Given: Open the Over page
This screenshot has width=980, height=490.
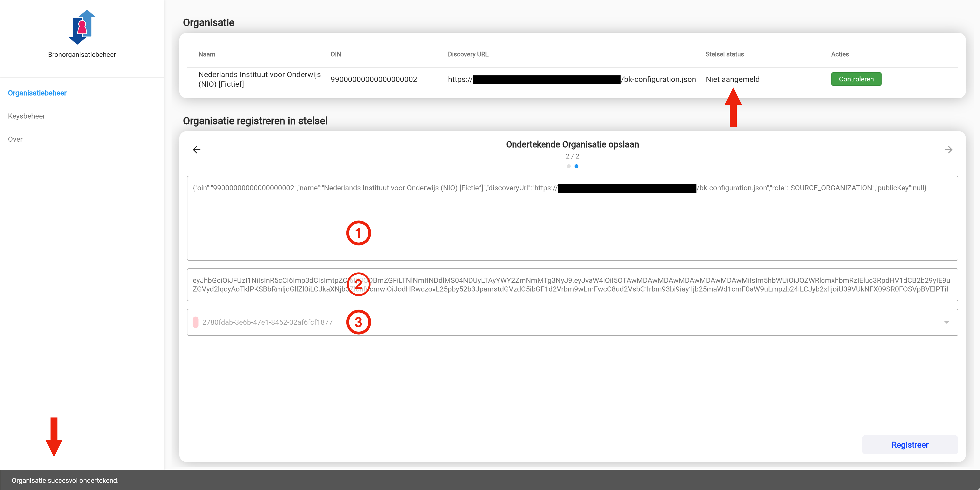Looking at the screenshot, I should point(15,140).
